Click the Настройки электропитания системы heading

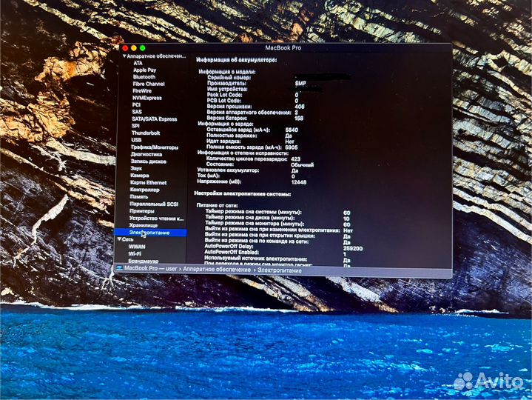243,194
